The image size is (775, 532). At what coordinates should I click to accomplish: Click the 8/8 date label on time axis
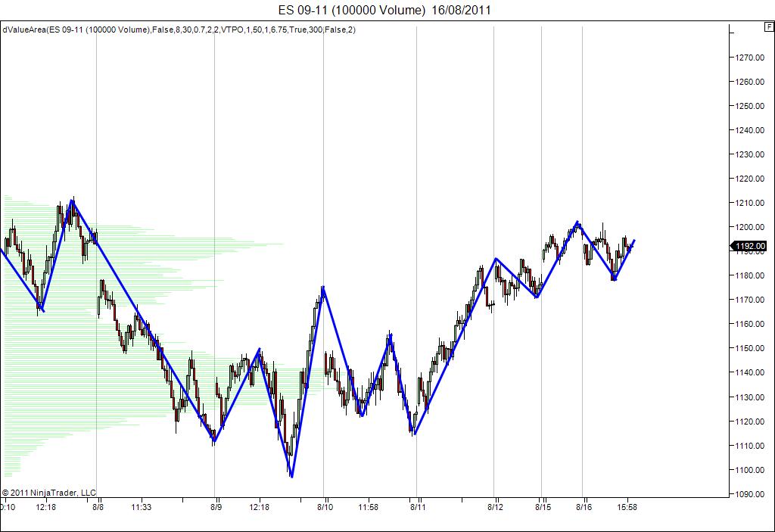pyautogui.click(x=98, y=507)
